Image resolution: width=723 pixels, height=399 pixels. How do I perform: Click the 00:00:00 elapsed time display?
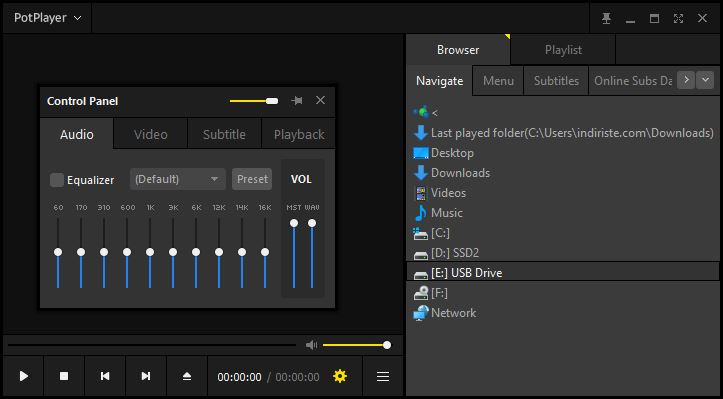[239, 377]
